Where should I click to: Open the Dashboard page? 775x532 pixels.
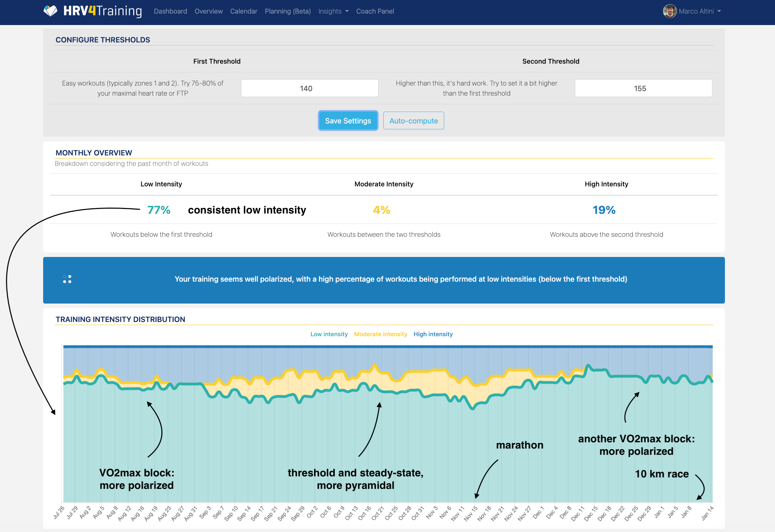tap(170, 11)
